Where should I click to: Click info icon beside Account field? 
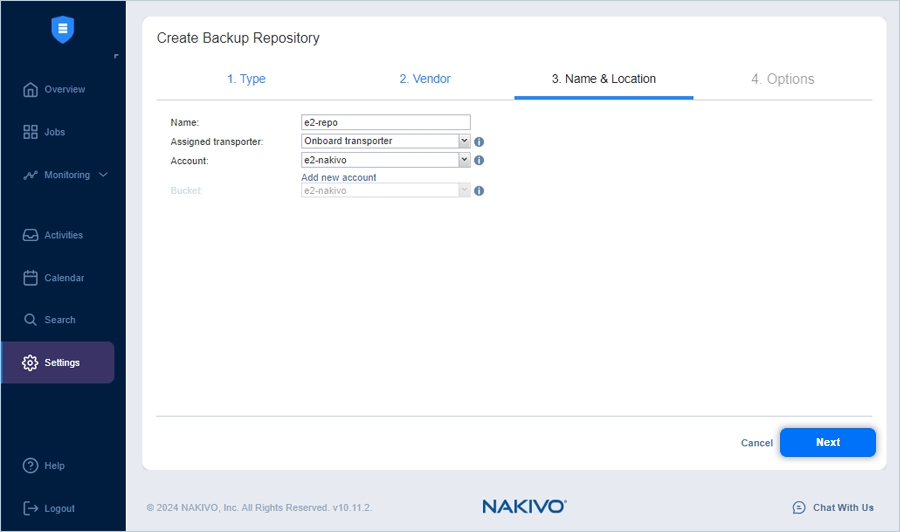(x=479, y=161)
